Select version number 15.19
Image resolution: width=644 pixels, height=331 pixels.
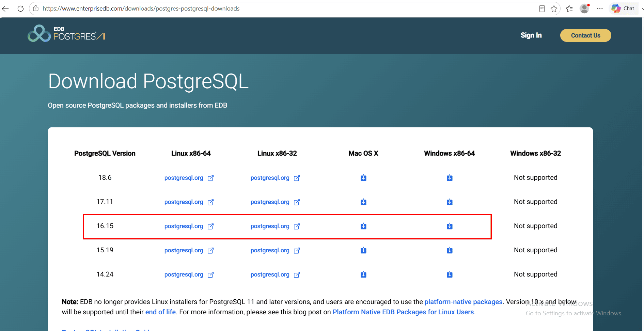point(105,250)
